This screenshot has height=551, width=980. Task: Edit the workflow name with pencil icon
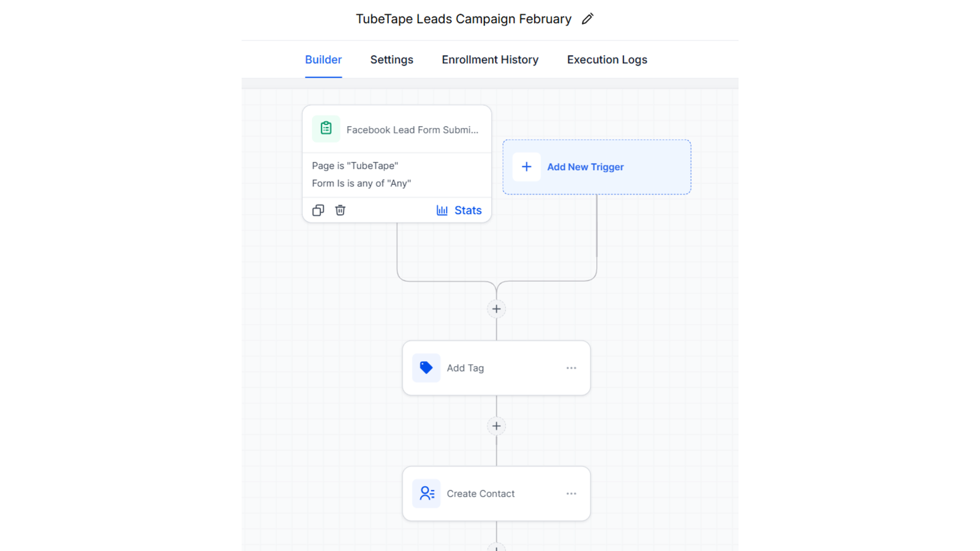coord(587,19)
